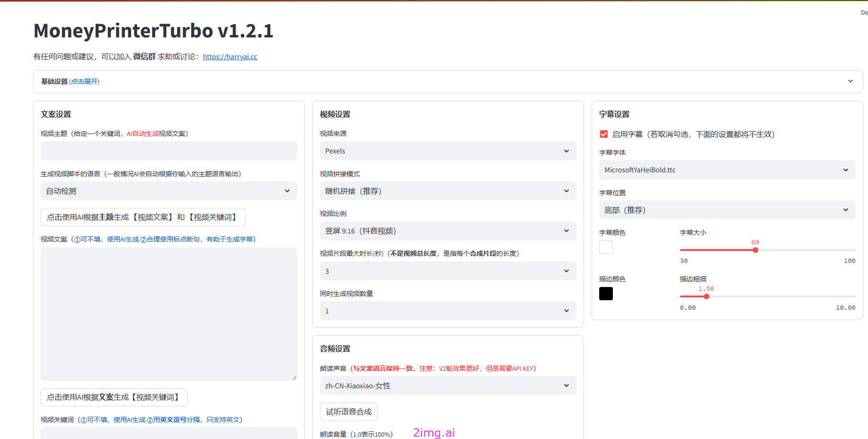Click the 描边粗细 slider handle at 1.50

[x=707, y=296]
